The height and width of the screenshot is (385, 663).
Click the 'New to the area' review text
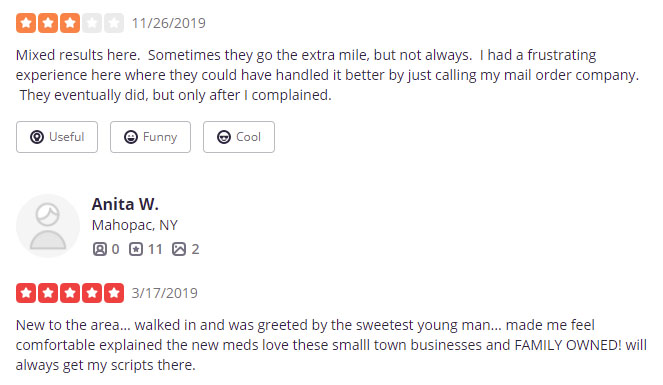[332, 345]
